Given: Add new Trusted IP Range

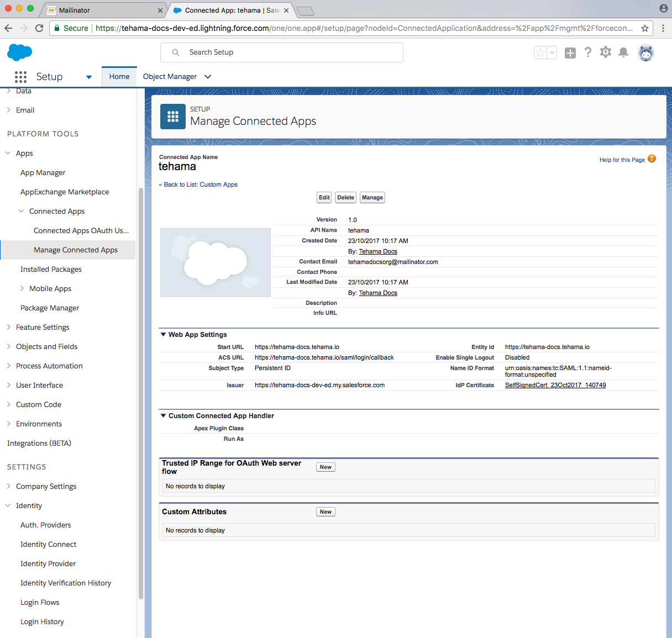Looking at the screenshot, I should click(x=326, y=467).
